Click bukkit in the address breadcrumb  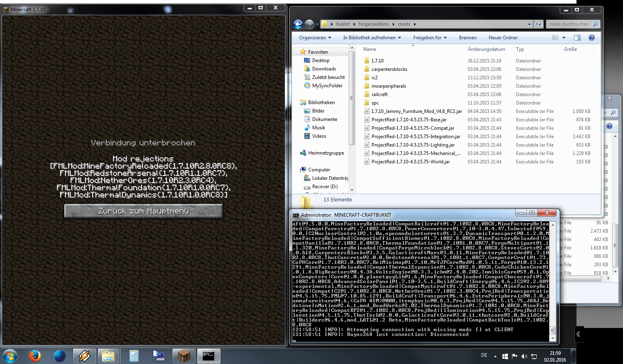pyautogui.click(x=343, y=24)
